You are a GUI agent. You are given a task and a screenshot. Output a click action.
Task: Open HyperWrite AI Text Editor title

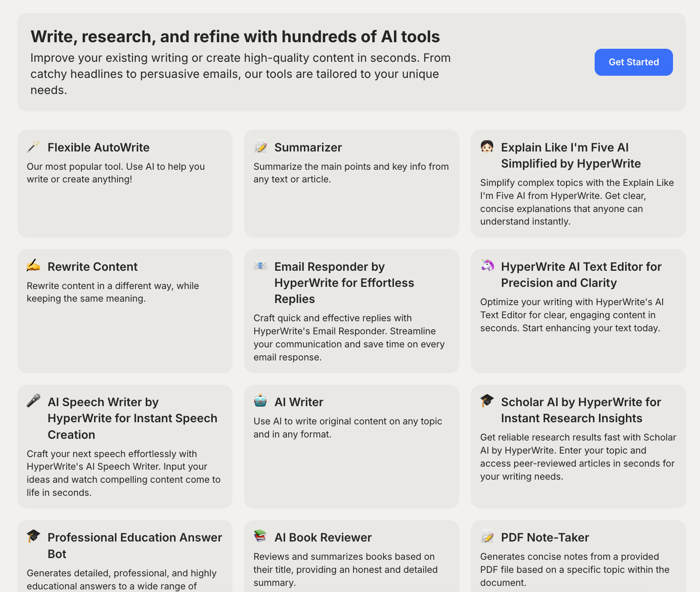point(581,275)
